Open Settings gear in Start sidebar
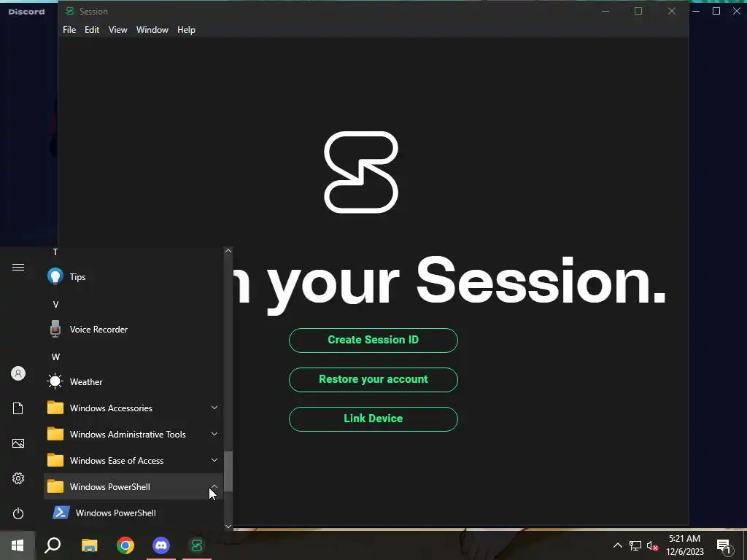Viewport: 747px width, 560px height. click(18, 478)
